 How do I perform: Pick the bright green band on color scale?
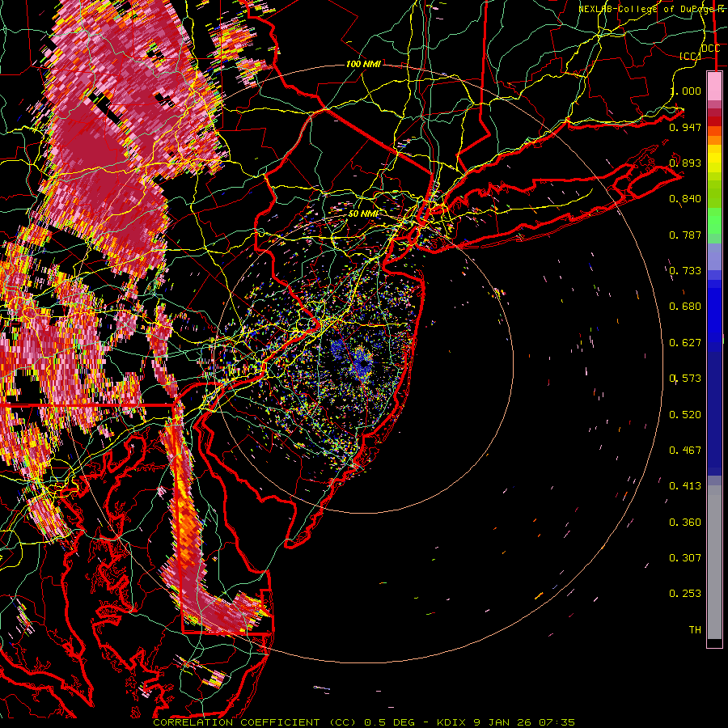tap(714, 221)
